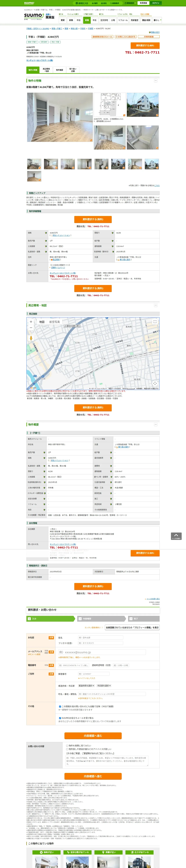Zoom out on the map
The height and width of the screenshot is (868, 186).
(31, 328)
